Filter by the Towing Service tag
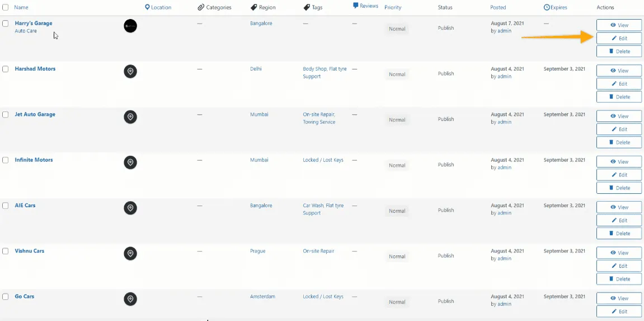Viewport: 644px width, 321px height. point(319,122)
